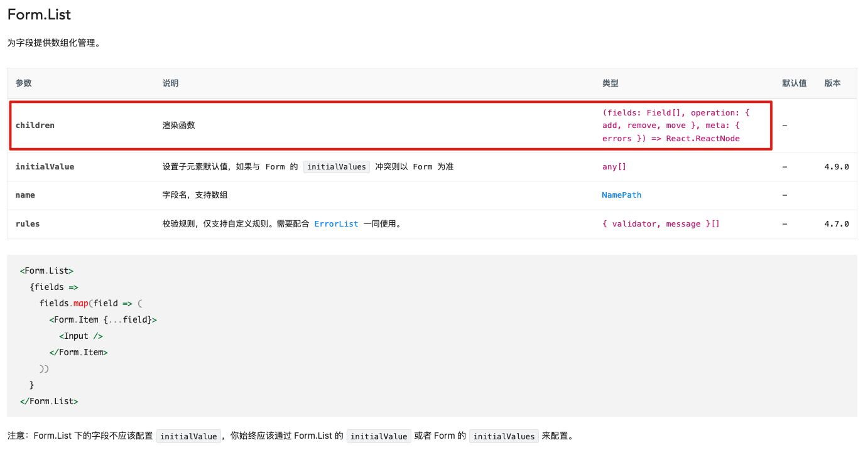Image resolution: width=868 pixels, height=455 pixels.
Task: Click the <Form.Item {...field}> code line
Action: point(103,320)
